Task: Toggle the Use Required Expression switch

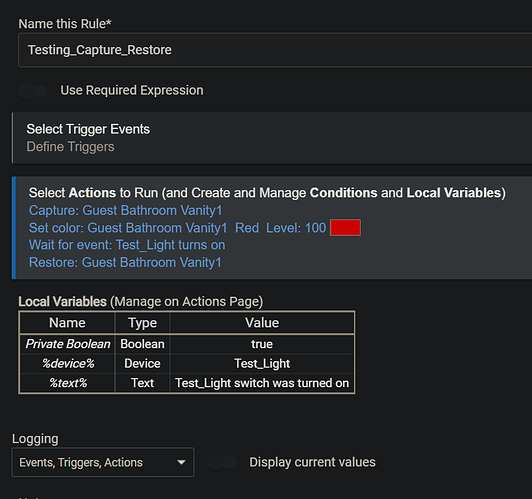Action: coord(33,91)
